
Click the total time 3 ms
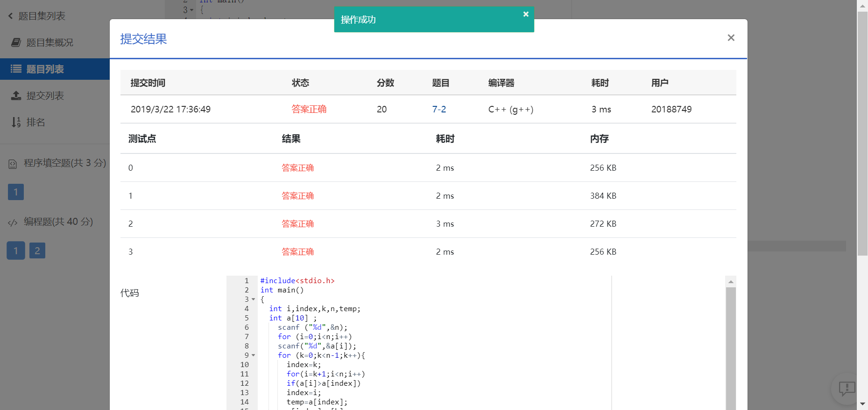[x=601, y=109]
